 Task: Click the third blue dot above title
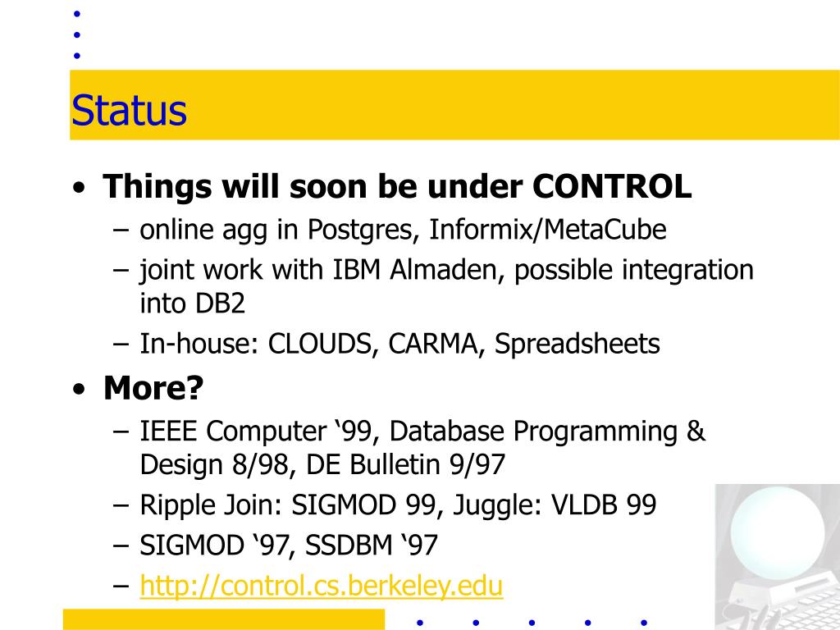76,56
